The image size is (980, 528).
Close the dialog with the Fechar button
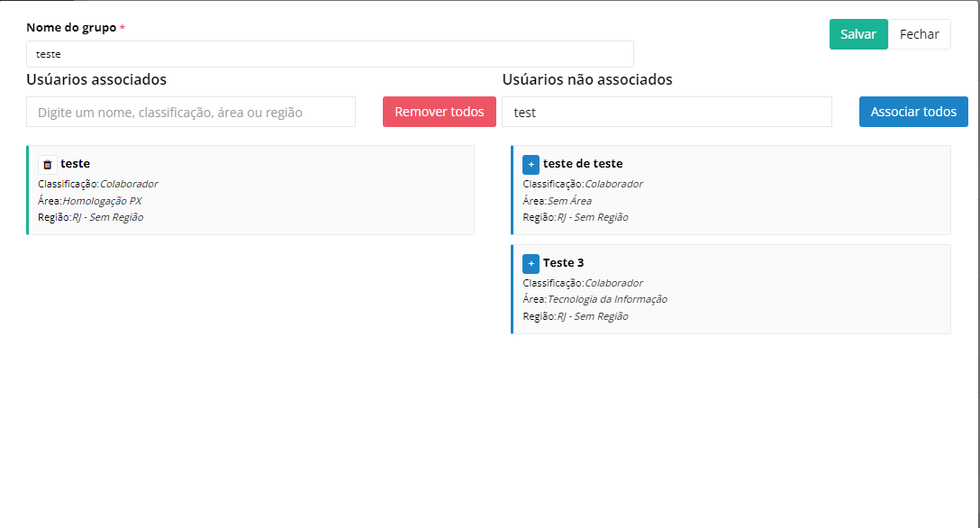pyautogui.click(x=919, y=34)
